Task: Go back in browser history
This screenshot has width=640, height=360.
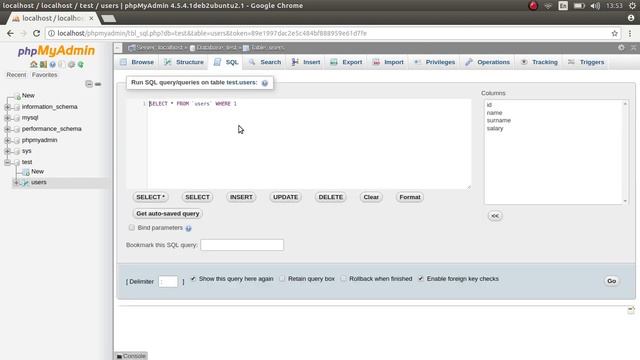Action: 10,33
